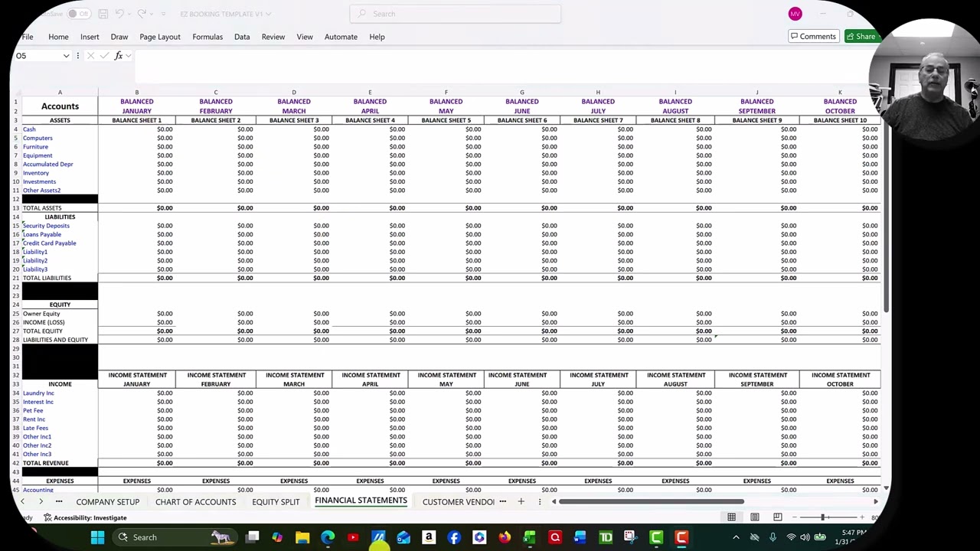Select the Formulas ribbon tab
Image resolution: width=980 pixels, height=551 pixels.
click(x=207, y=37)
